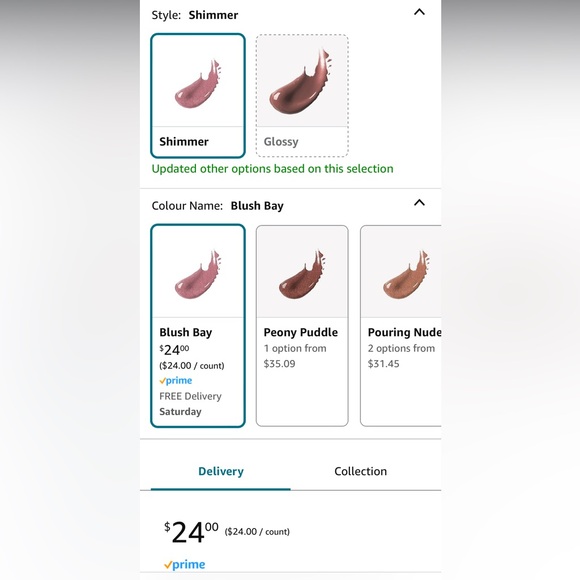This screenshot has height=580, width=580.
Task: Click the Pouring Nude swatch image
Action: (x=406, y=275)
